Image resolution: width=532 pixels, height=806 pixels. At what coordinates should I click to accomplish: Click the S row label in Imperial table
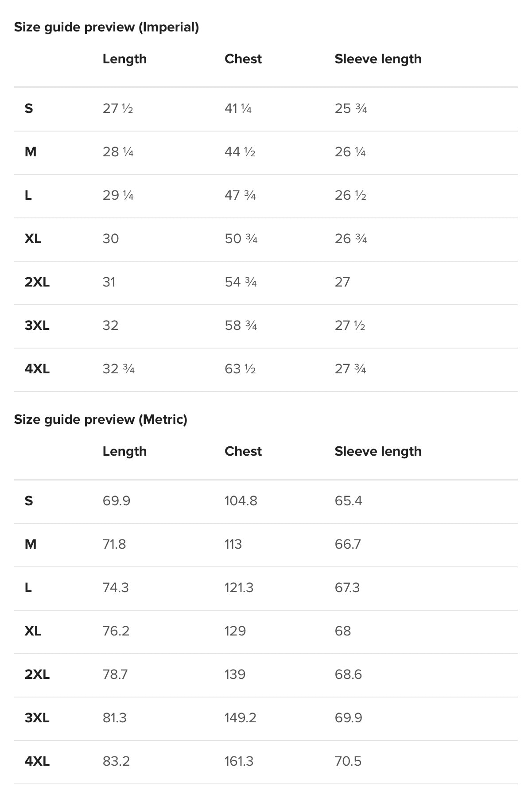(29, 108)
